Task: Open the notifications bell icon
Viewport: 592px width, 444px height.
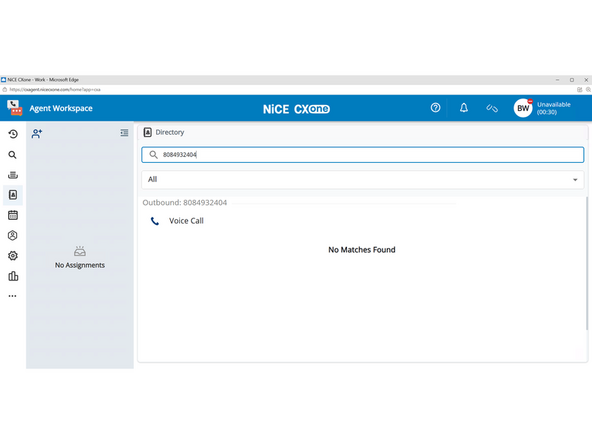Action: pyautogui.click(x=464, y=108)
